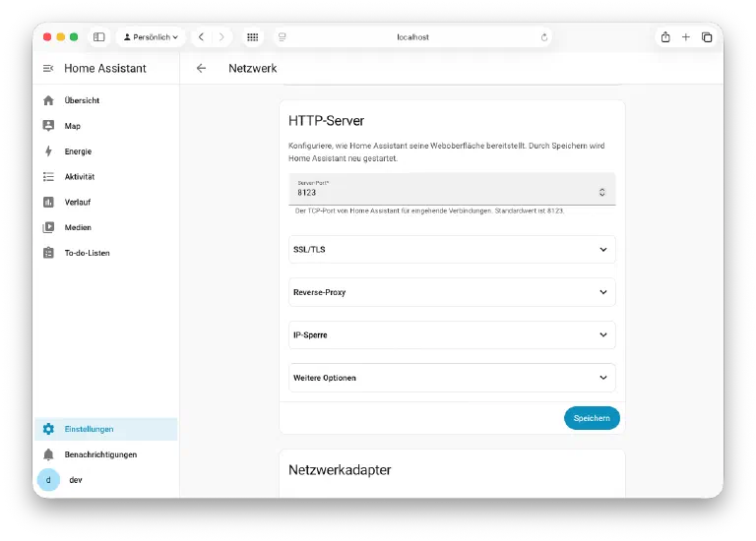Navigate back in Safari history
The width and height of the screenshot is (756, 541).
(201, 37)
